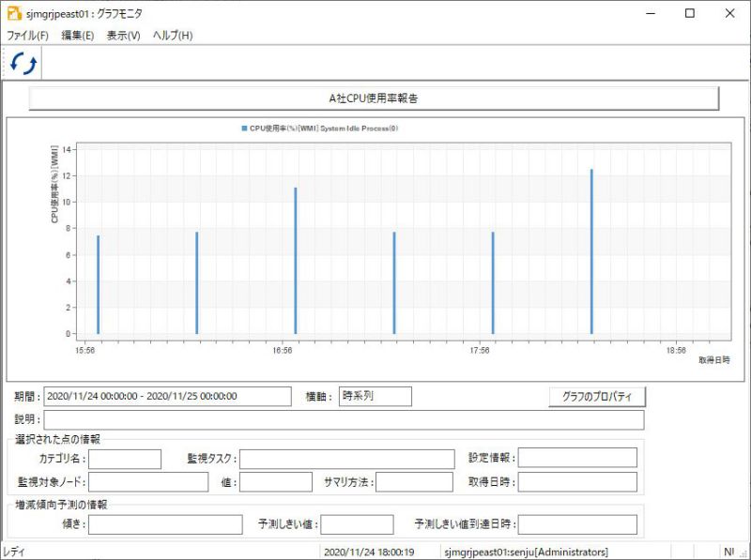This screenshot has width=751, height=560.
Task: Click the 18:56 x-axis label
Action: [x=676, y=351]
